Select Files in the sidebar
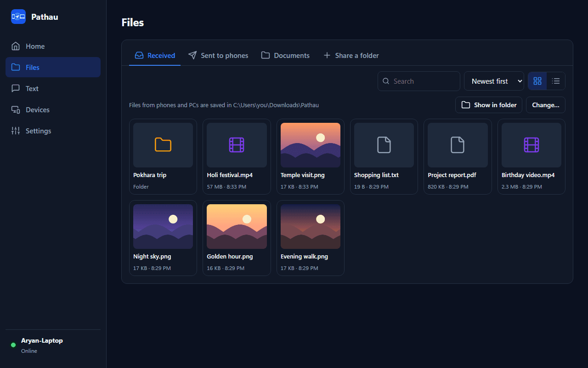This screenshot has width=588, height=368. click(x=53, y=67)
